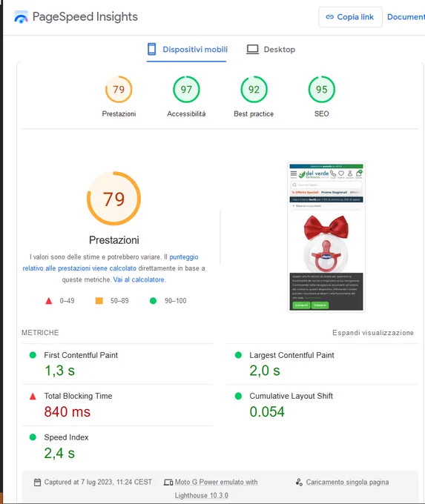
Task: Click Moto G Power emulato with text
Action: click(x=216, y=483)
